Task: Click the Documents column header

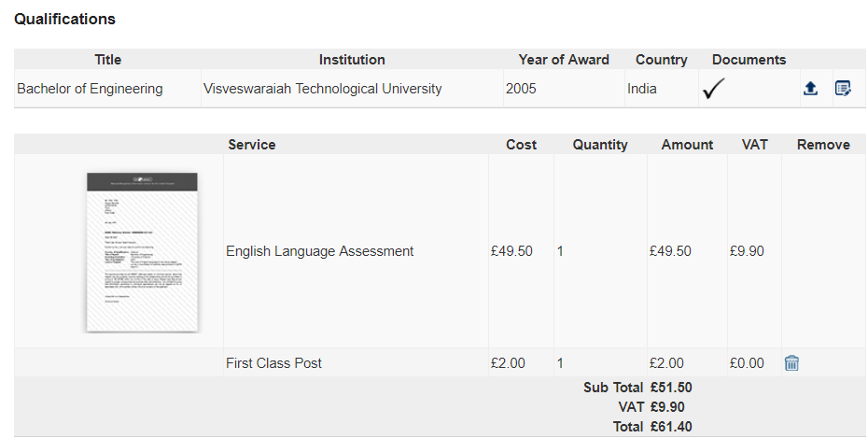Action: click(x=749, y=60)
